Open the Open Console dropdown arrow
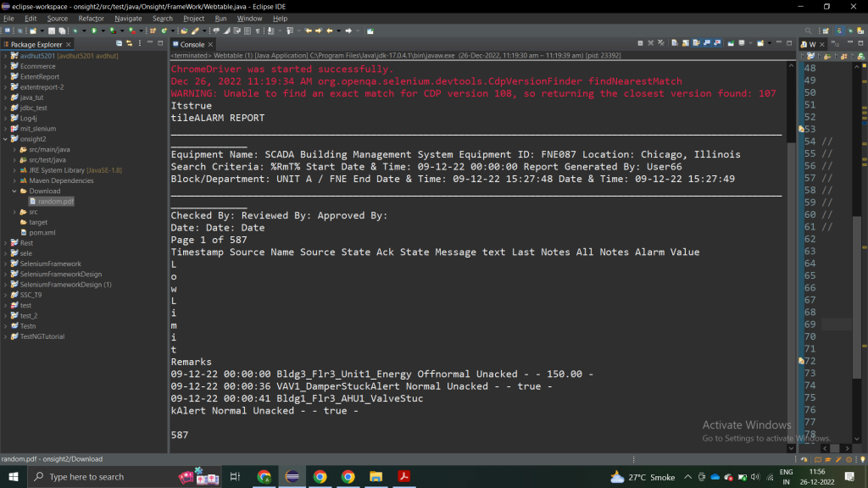868x488 pixels. coord(770,43)
